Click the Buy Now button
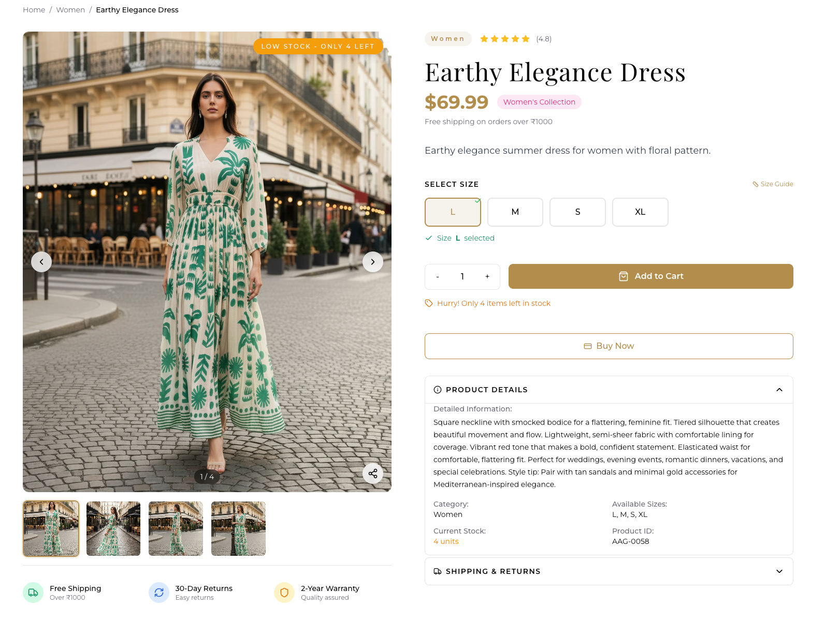 (609, 346)
